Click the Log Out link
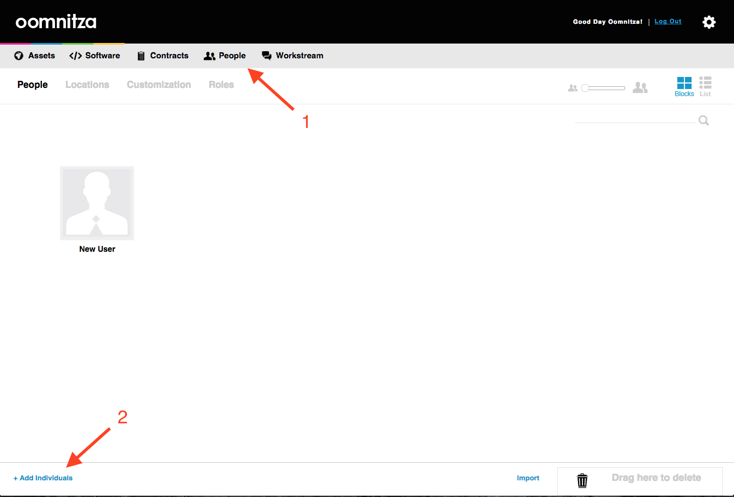This screenshot has width=734, height=497. 668,21
